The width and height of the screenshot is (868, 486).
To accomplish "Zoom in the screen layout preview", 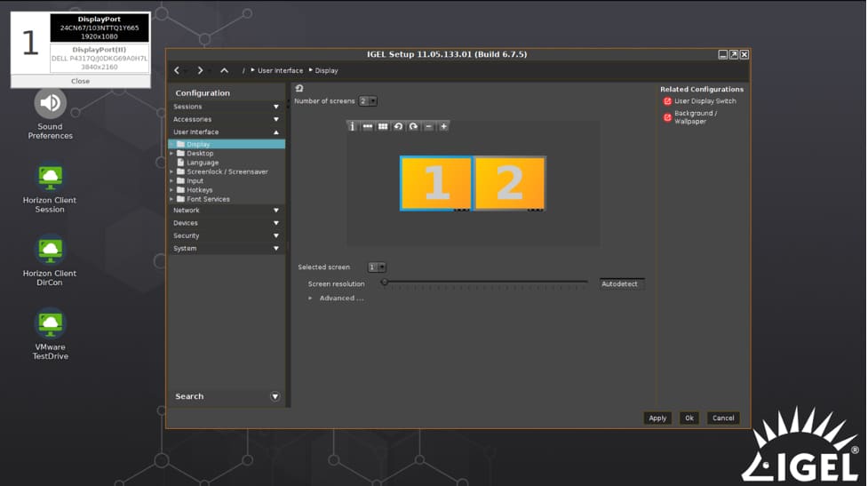I will tap(443, 127).
